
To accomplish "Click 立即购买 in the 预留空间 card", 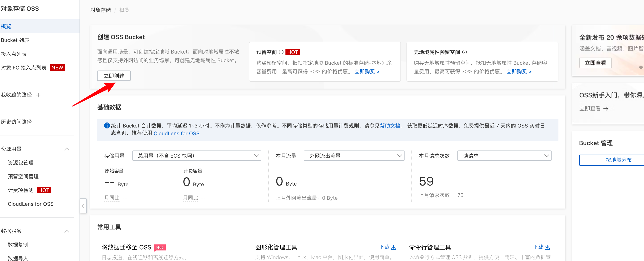I will 367,72.
